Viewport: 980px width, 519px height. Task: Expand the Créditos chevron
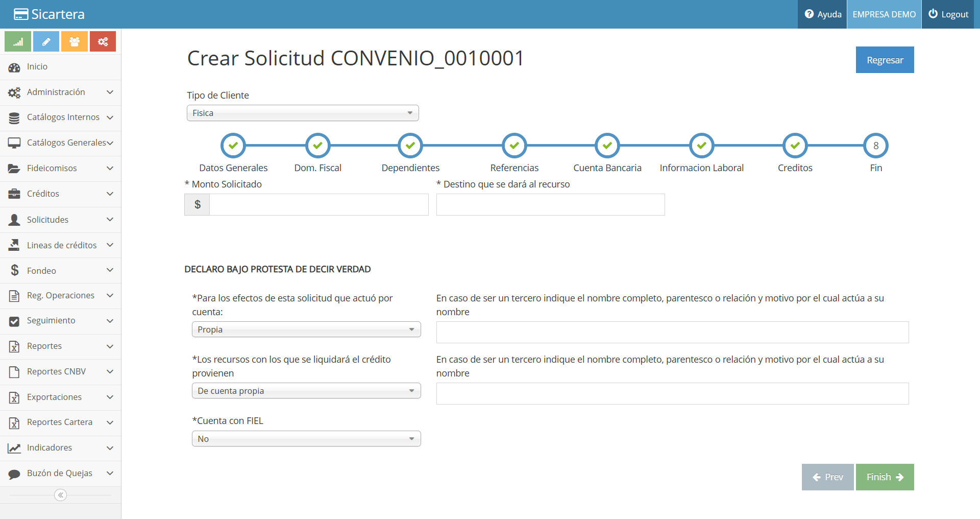[110, 194]
